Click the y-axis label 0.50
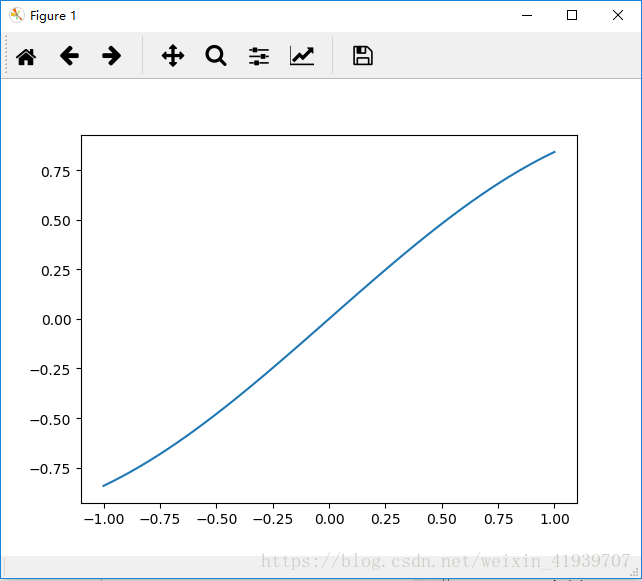 (x=56, y=221)
